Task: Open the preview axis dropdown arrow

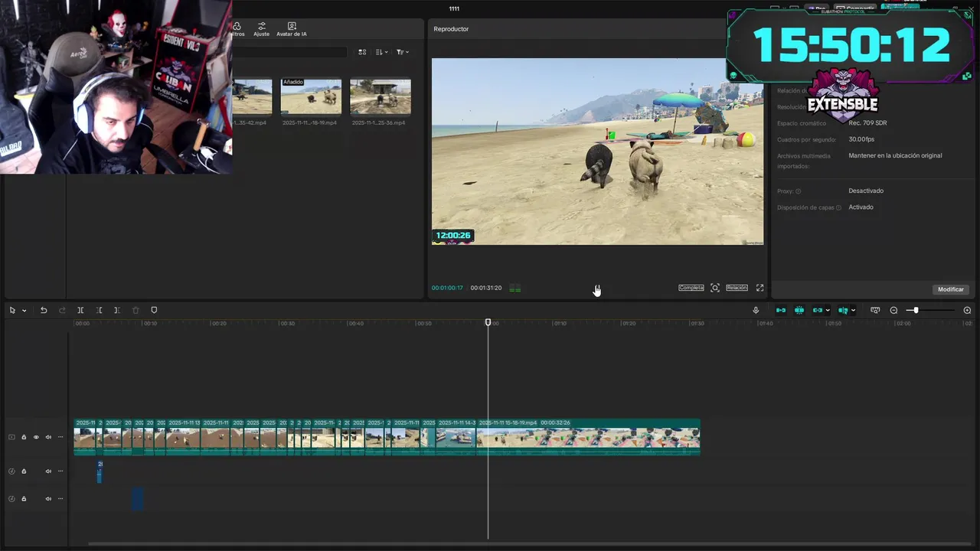Action: 853,311
